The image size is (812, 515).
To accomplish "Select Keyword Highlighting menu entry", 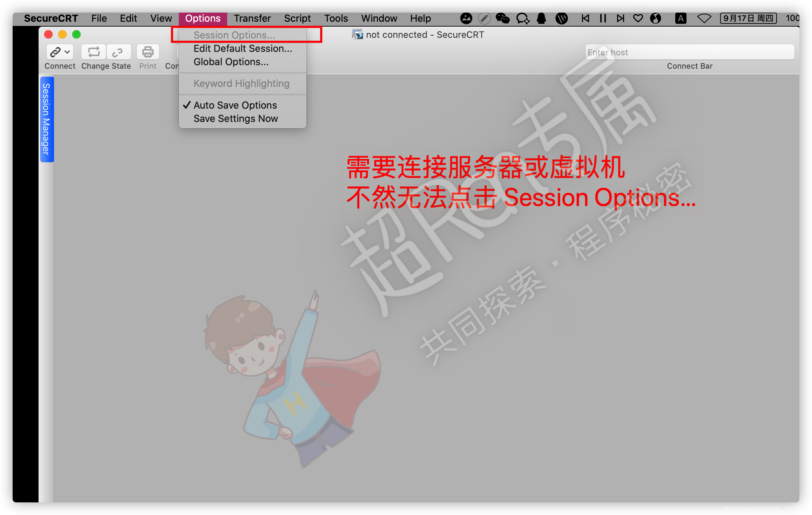I will tap(243, 83).
